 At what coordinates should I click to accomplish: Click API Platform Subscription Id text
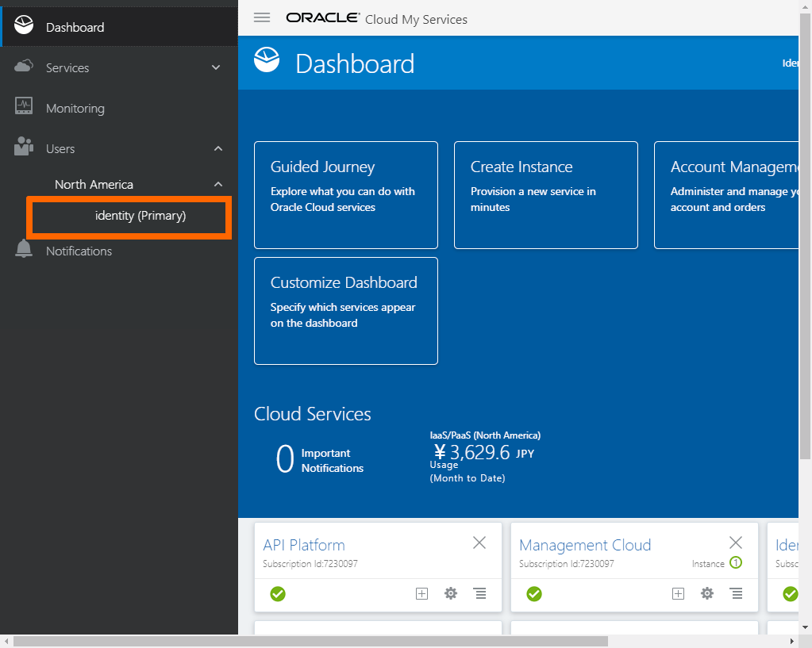click(x=310, y=564)
